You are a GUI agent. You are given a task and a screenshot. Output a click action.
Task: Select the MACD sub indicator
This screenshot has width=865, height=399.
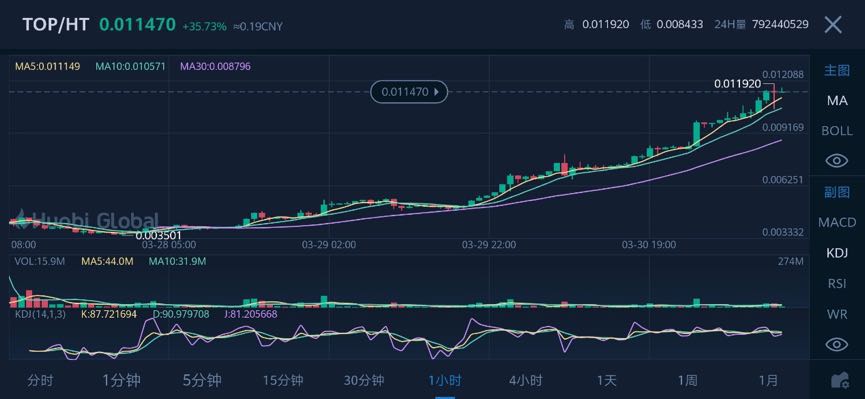[837, 222]
